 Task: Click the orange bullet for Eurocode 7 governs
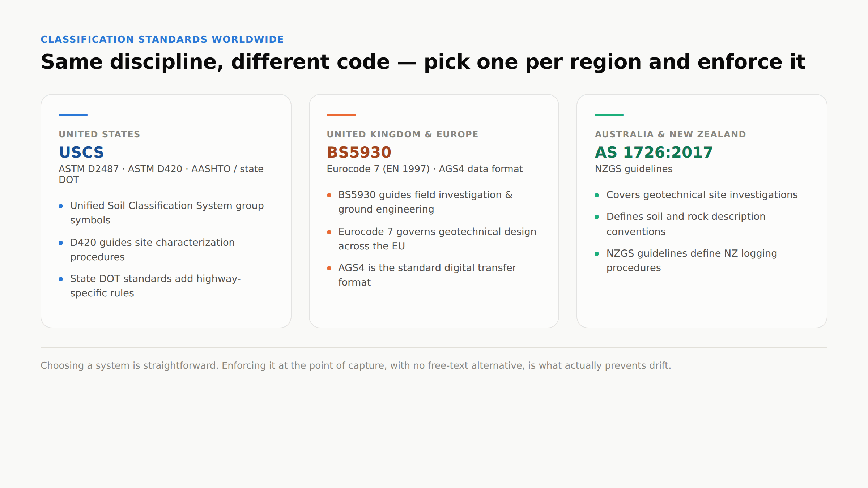tap(329, 232)
